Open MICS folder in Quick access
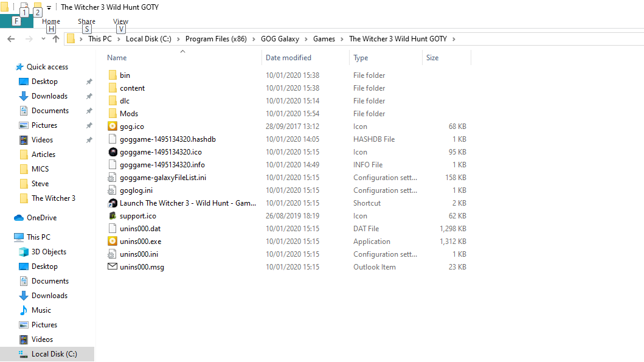This screenshot has width=644, height=362. click(x=34, y=169)
